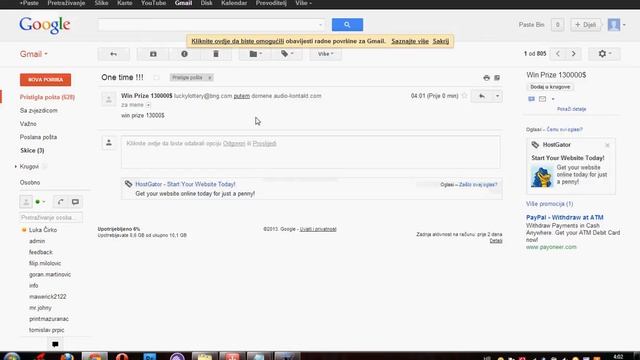Viewport: 640px width, 360px height.
Task: Open the Detalji account activity link
Action: point(496,240)
